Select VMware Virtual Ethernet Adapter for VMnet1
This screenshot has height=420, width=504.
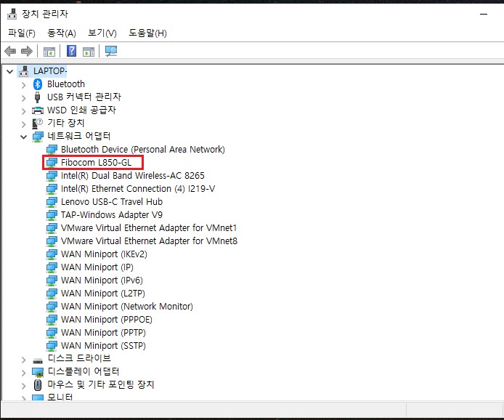tap(149, 228)
